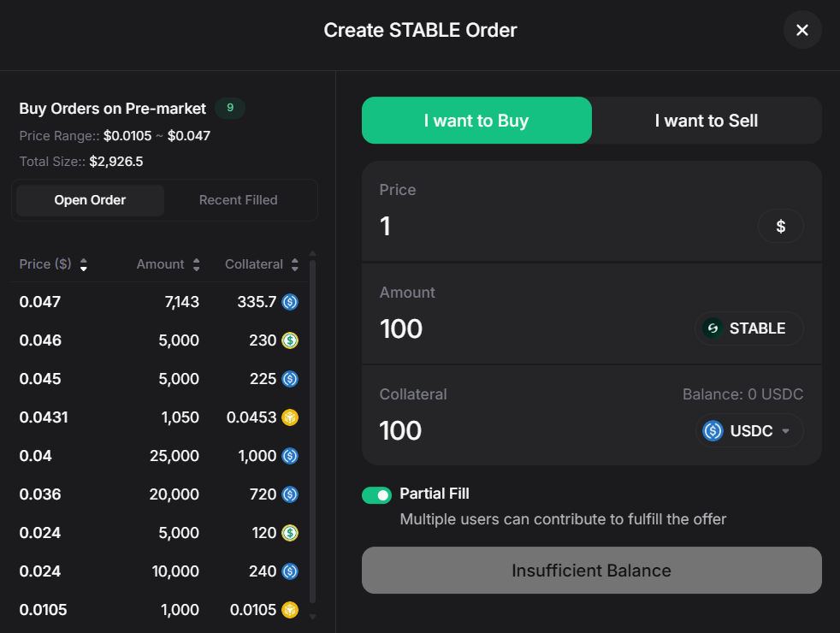The height and width of the screenshot is (633, 840).
Task: Click the dollar sign icon in the Price field
Action: click(780, 226)
